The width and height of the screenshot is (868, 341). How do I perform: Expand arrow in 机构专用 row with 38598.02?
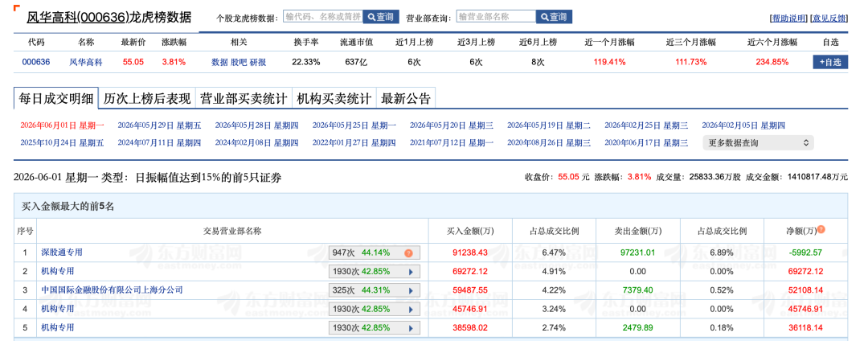(x=411, y=327)
